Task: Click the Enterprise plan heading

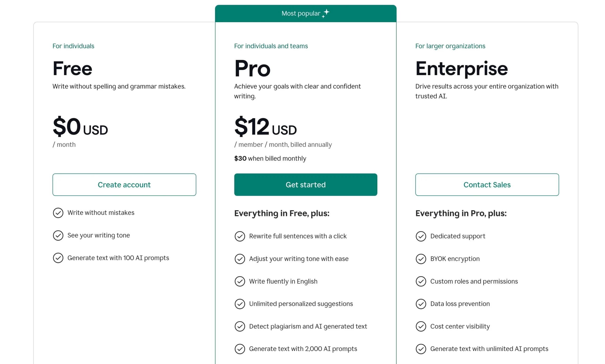Action: pos(461,68)
